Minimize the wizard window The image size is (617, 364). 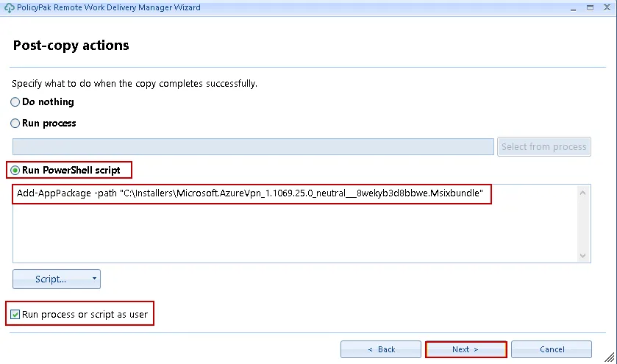574,7
